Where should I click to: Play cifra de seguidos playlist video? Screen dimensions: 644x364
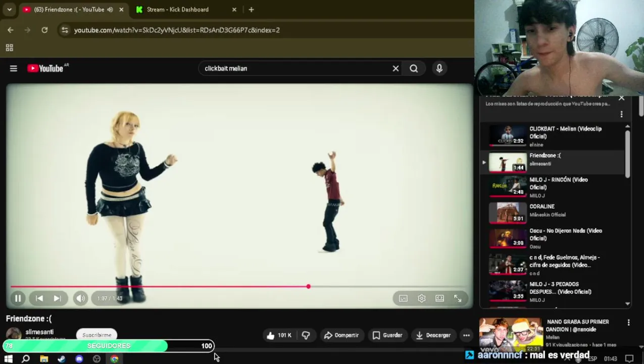tap(553, 265)
